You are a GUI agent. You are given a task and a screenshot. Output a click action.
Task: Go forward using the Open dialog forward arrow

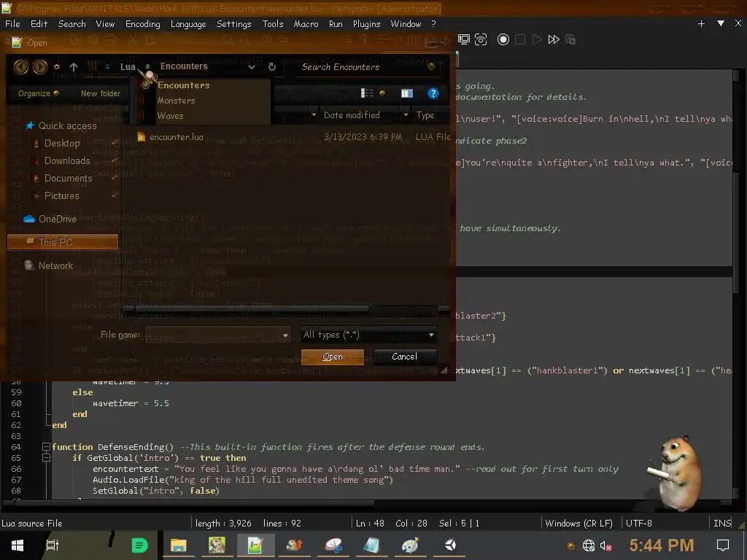pyautogui.click(x=40, y=67)
